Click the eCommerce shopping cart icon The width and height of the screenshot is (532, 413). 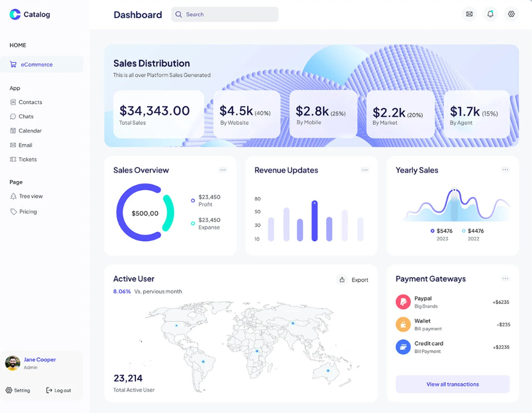(13, 64)
